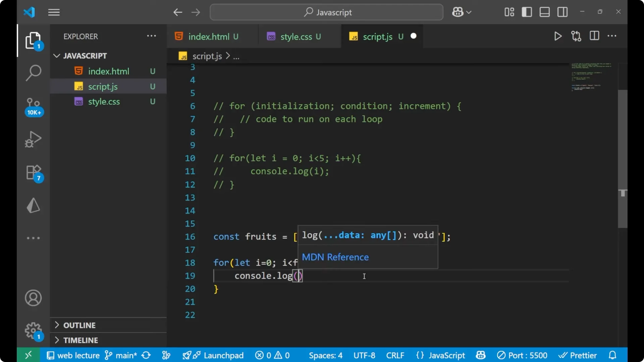Open Run and Debug view

(34, 139)
